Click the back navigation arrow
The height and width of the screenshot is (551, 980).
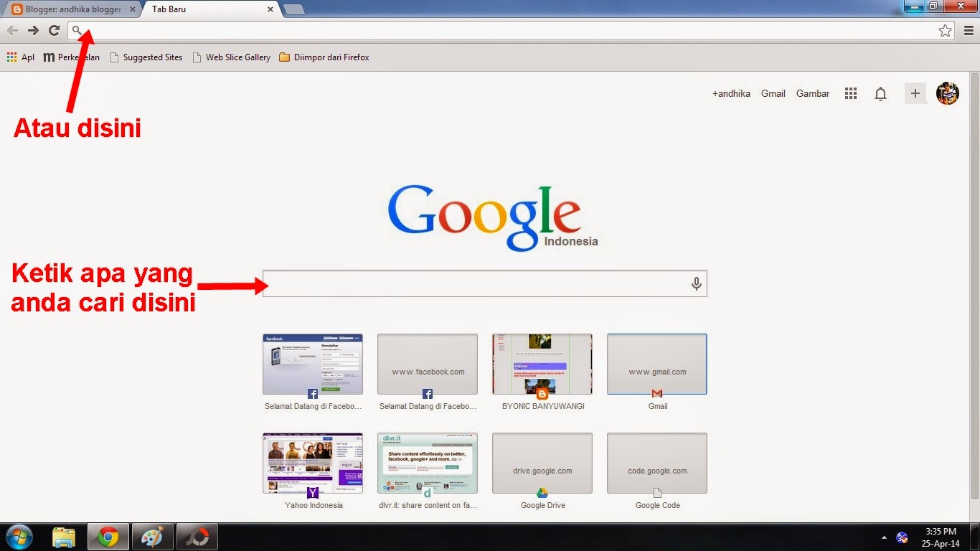12,30
